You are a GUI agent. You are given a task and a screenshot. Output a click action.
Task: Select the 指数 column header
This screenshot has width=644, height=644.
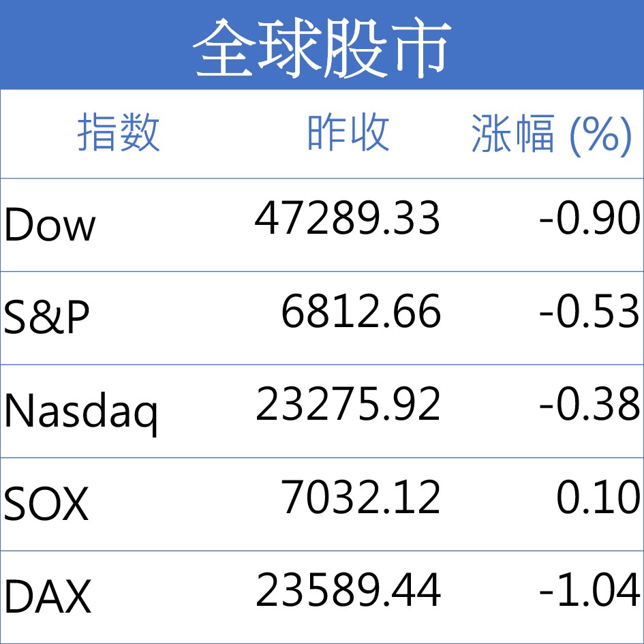point(119,133)
